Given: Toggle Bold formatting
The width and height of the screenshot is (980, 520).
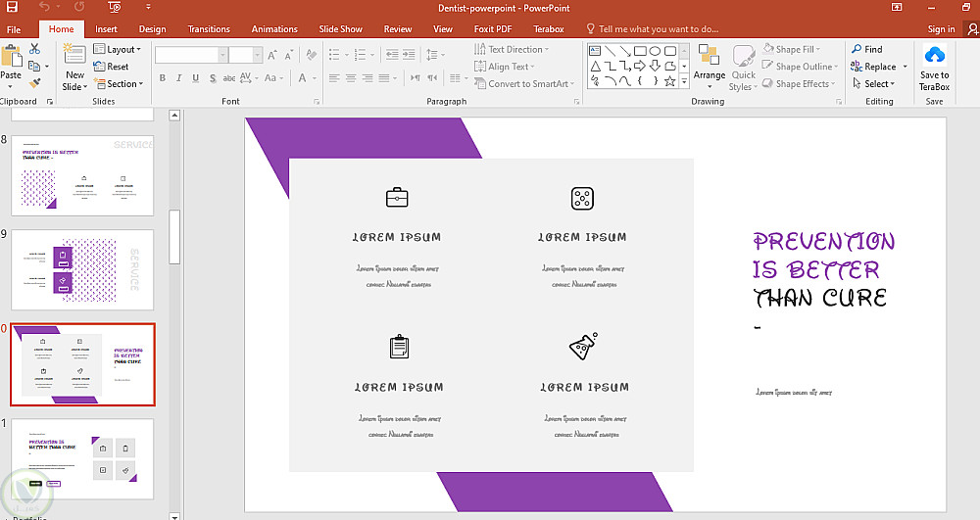Looking at the screenshot, I should (x=163, y=78).
